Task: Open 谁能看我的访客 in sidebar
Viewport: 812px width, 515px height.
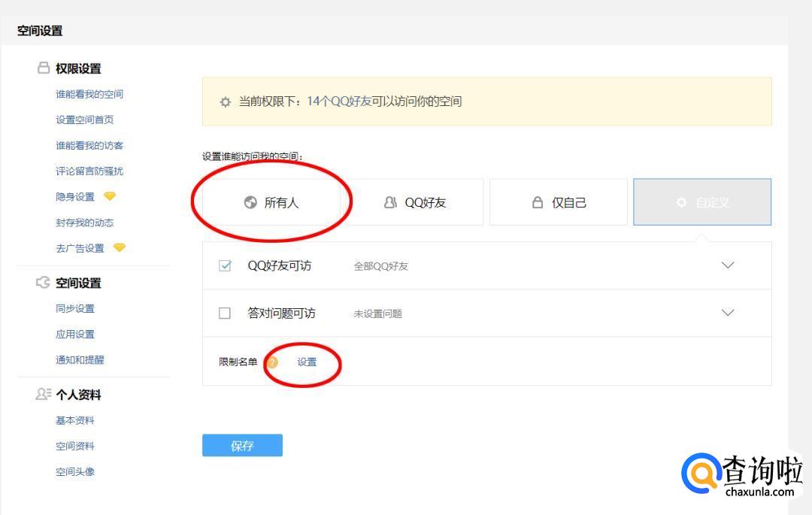Action: (89, 145)
